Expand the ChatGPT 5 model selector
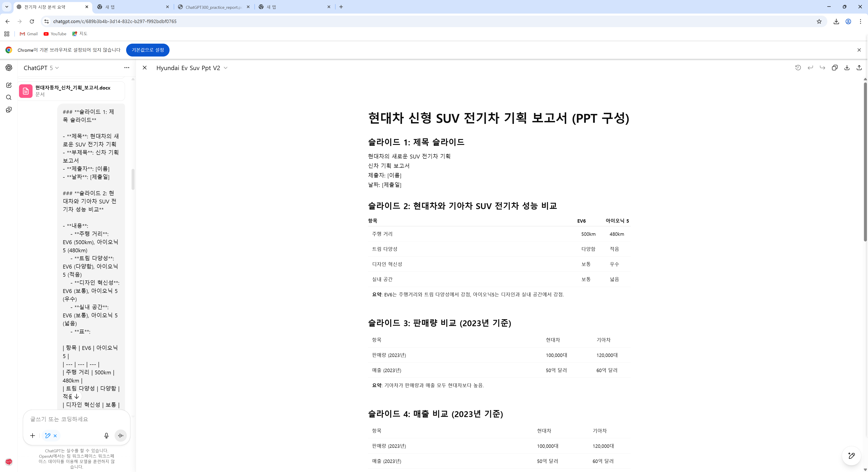The width and height of the screenshot is (868, 472). (x=41, y=68)
